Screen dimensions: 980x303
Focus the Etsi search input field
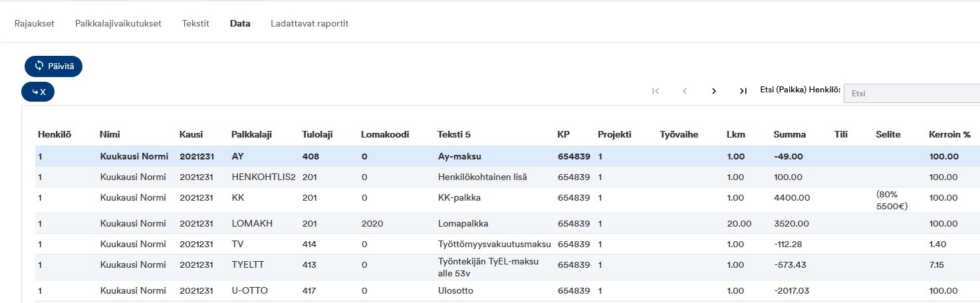[x=912, y=94]
